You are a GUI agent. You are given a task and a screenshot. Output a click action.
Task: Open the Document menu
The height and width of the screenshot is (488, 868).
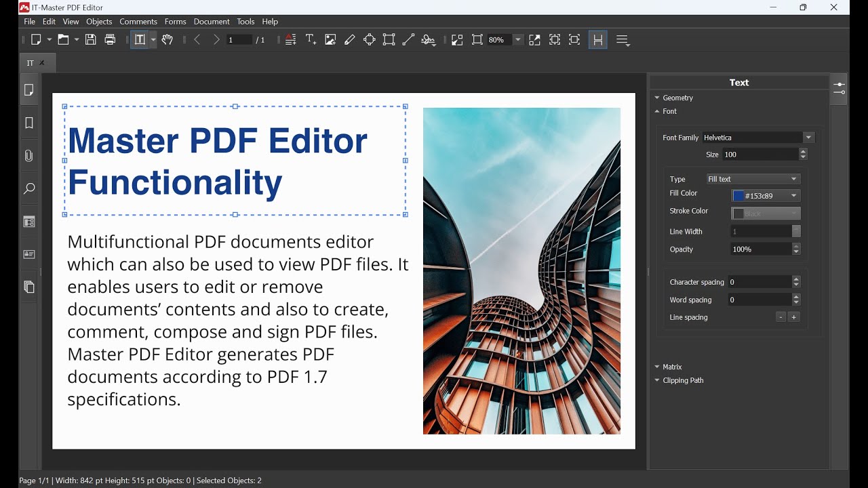pyautogui.click(x=212, y=22)
